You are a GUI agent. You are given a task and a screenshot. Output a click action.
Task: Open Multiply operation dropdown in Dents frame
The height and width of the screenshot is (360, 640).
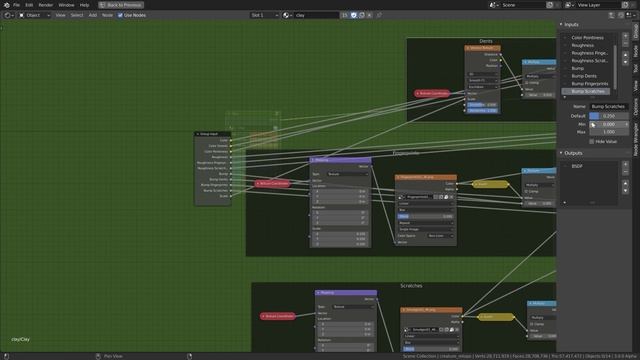tap(540, 76)
